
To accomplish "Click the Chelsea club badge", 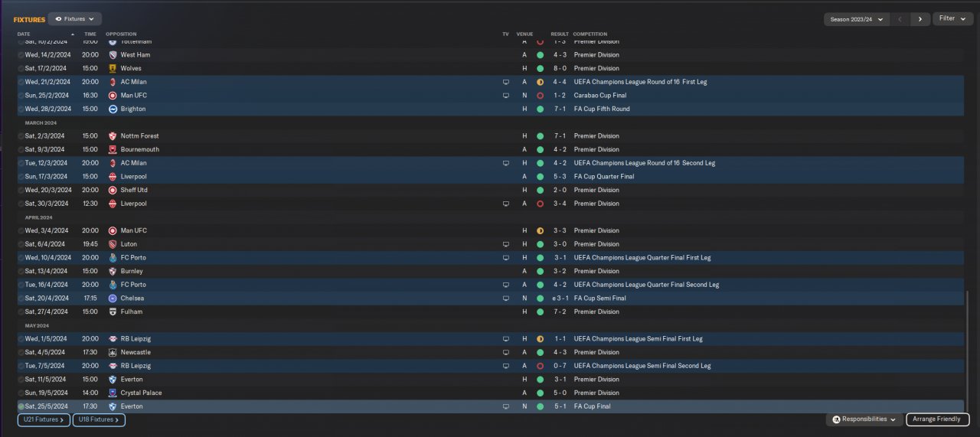I will pos(113,298).
